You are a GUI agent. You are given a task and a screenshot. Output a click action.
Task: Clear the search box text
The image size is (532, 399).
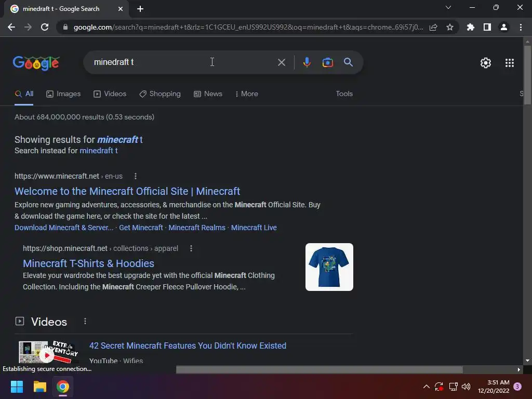coord(281,62)
